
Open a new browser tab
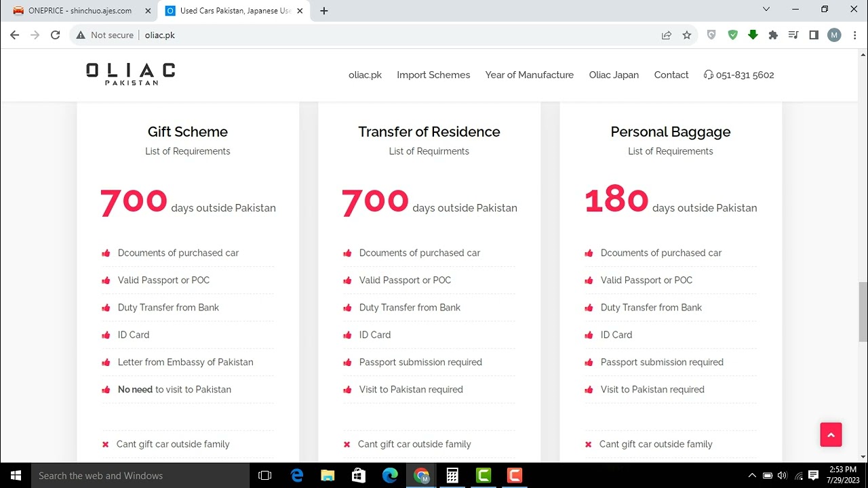pyautogui.click(x=324, y=11)
